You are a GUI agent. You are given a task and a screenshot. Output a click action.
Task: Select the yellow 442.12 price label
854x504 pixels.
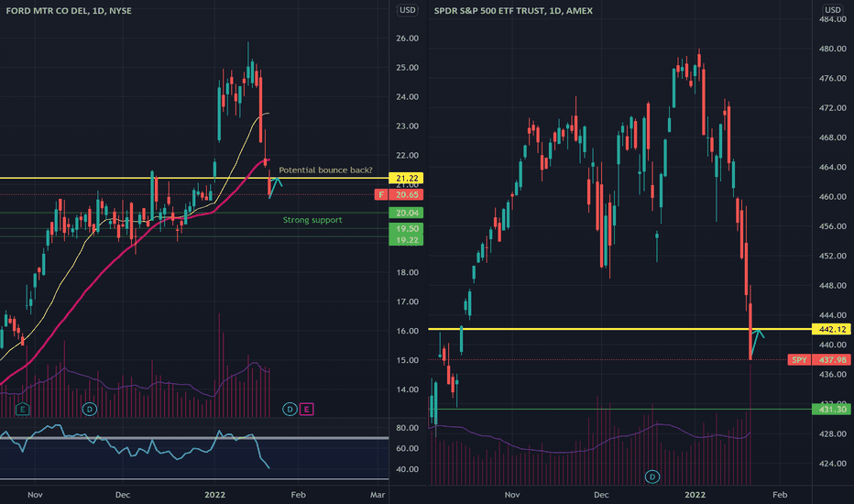(x=832, y=329)
